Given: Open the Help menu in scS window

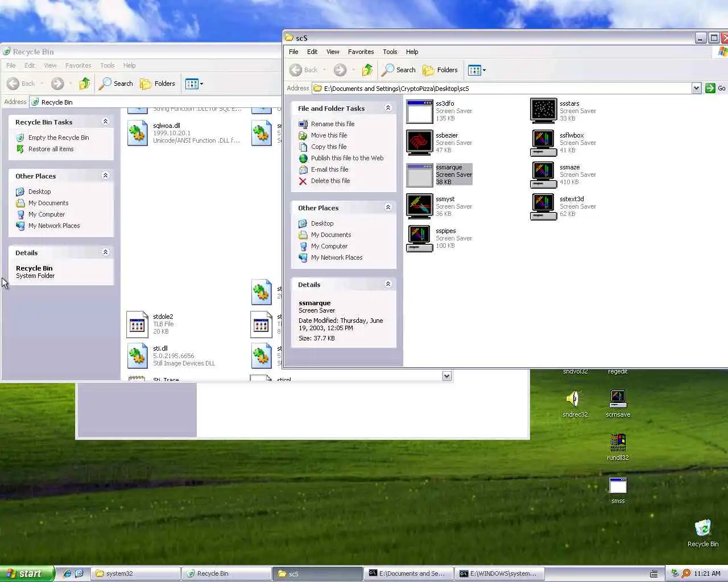Looking at the screenshot, I should point(412,52).
